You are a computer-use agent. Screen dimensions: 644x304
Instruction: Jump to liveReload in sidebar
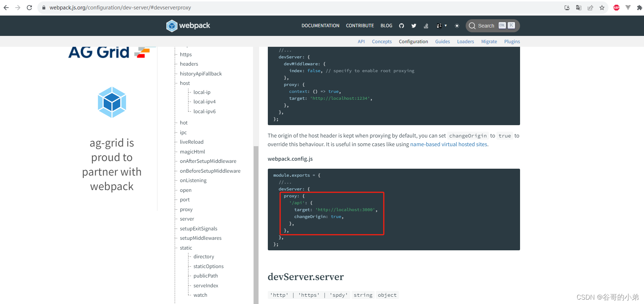pyautogui.click(x=192, y=142)
